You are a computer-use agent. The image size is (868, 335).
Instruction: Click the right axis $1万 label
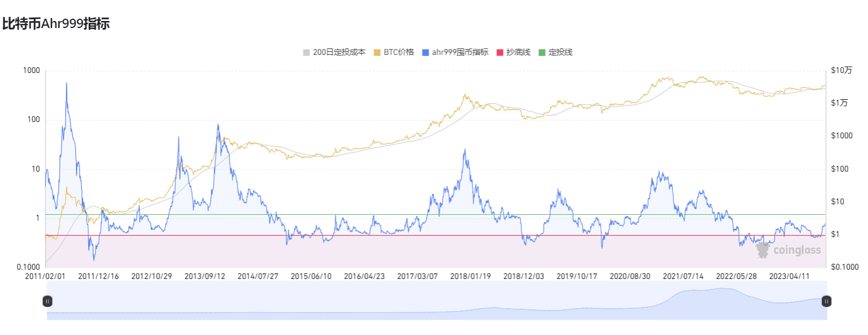point(840,103)
